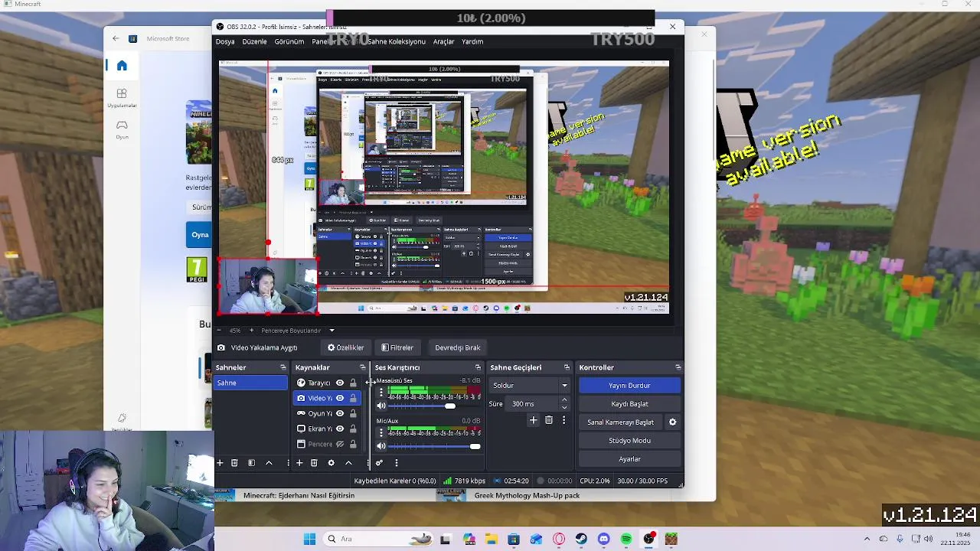Screen dimensions: 980x551
Task: Undock the Sahneler panel
Action: (283, 367)
